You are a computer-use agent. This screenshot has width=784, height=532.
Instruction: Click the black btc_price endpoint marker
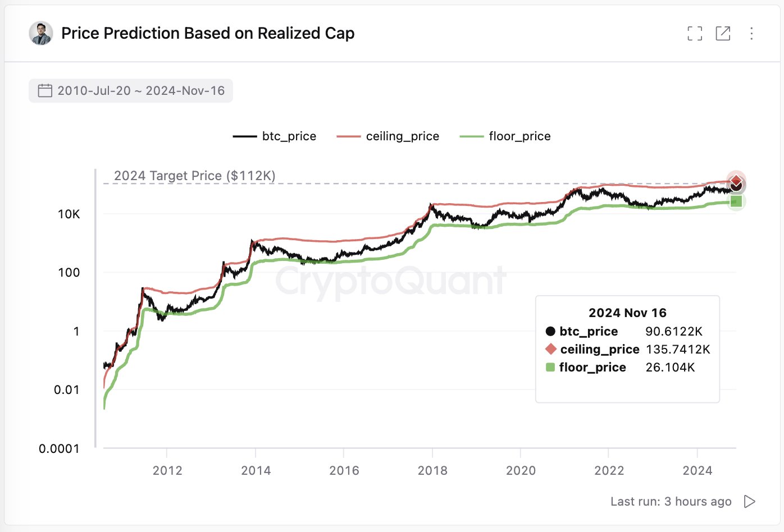point(736,186)
